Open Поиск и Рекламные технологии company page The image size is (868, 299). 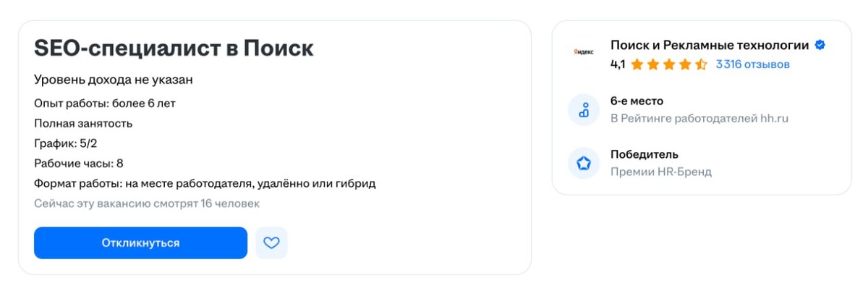pos(710,46)
